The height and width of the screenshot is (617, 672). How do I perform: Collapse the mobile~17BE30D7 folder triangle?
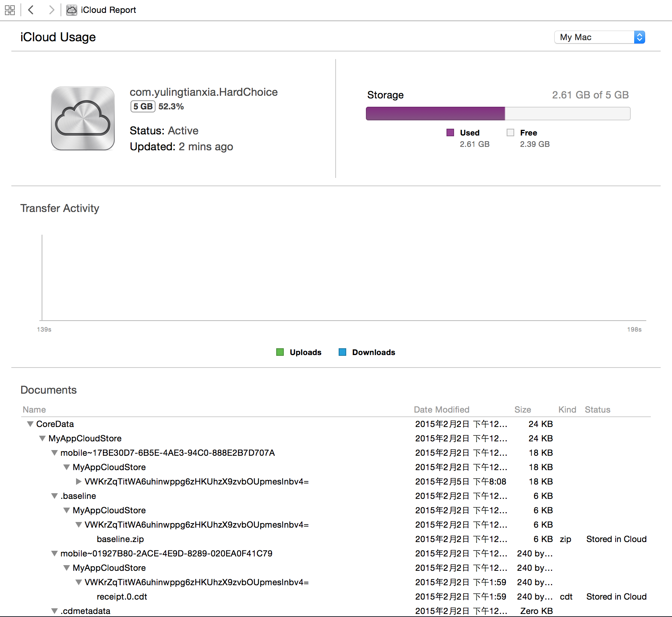[54, 453]
